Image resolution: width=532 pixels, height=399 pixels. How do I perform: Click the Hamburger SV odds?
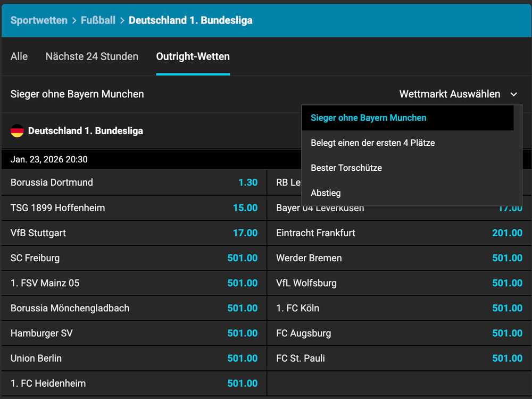pyautogui.click(x=243, y=333)
